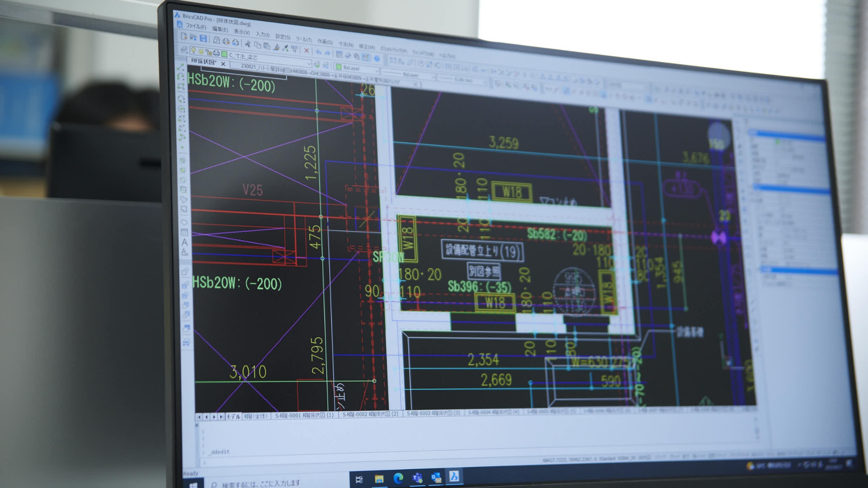Open the 230821 drawing name dropdown
868x488 pixels.
[309, 64]
